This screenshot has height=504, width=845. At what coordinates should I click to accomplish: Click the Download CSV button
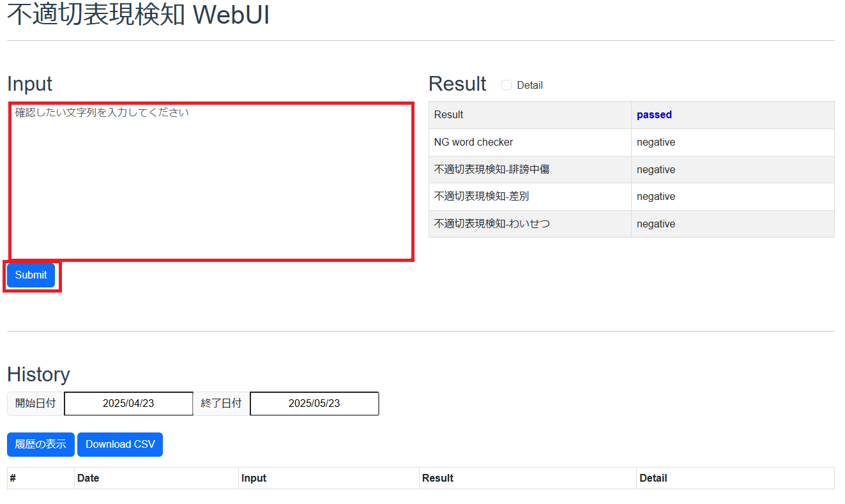[120, 445]
